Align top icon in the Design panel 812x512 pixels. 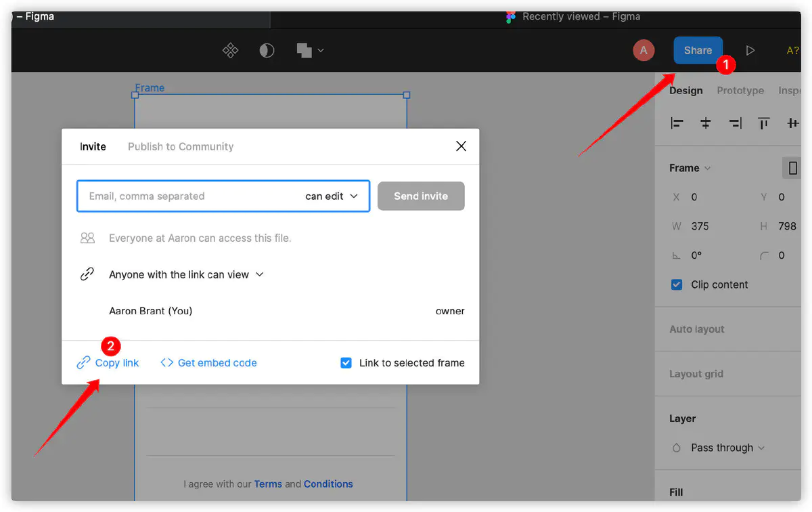pyautogui.click(x=764, y=123)
